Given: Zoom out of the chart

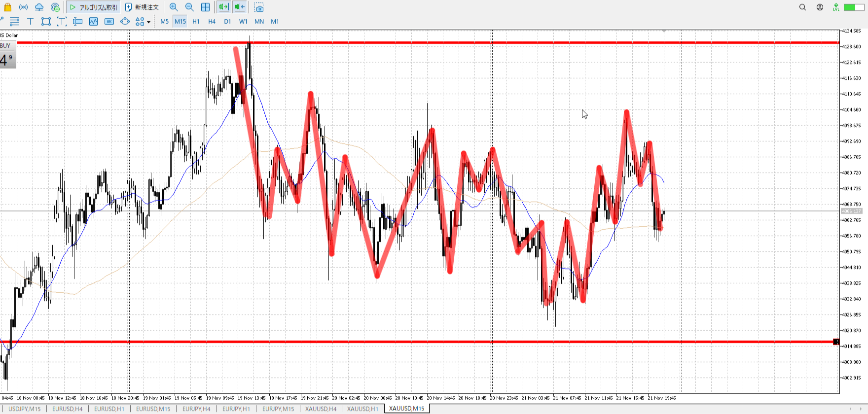Looking at the screenshot, I should click(189, 7).
